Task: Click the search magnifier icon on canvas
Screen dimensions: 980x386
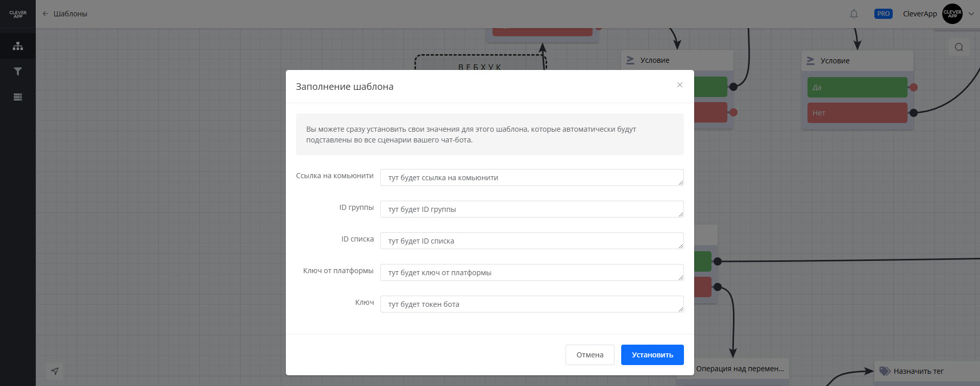Action: point(959,47)
